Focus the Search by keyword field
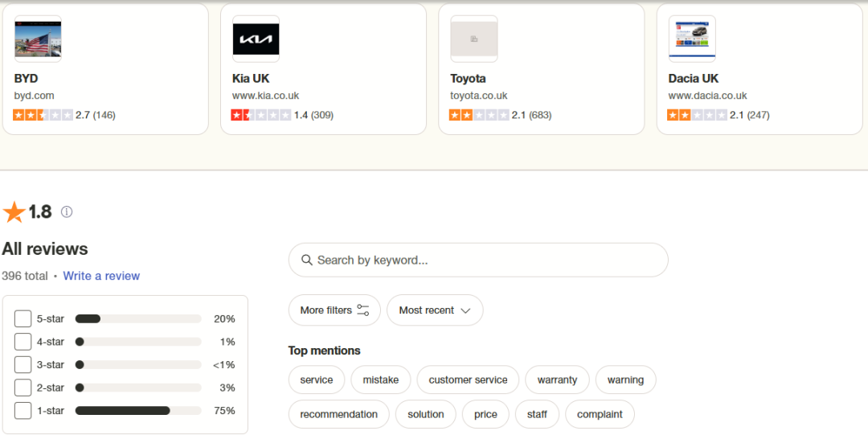Viewport: 868px width, 435px height. 478,260
